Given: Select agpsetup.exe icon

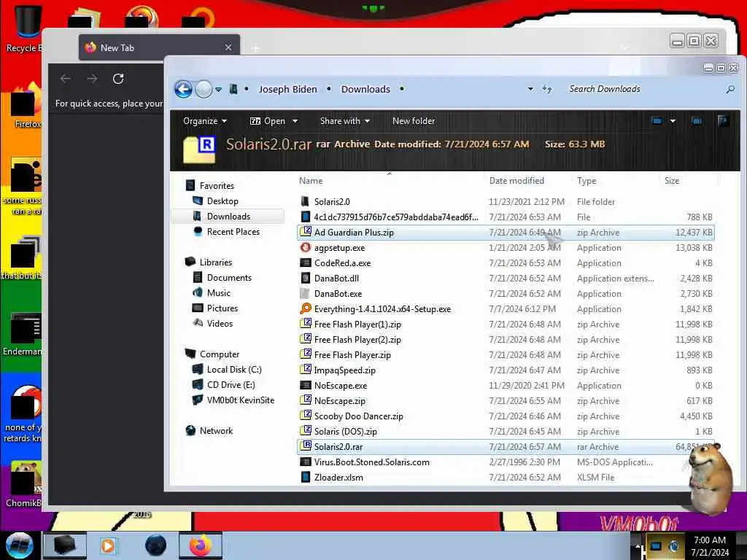Looking at the screenshot, I should point(306,248).
